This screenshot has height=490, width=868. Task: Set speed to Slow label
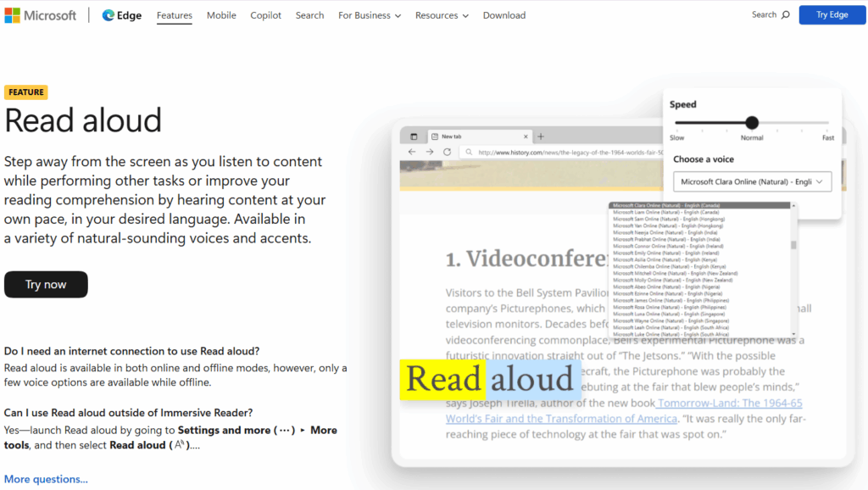coord(677,138)
